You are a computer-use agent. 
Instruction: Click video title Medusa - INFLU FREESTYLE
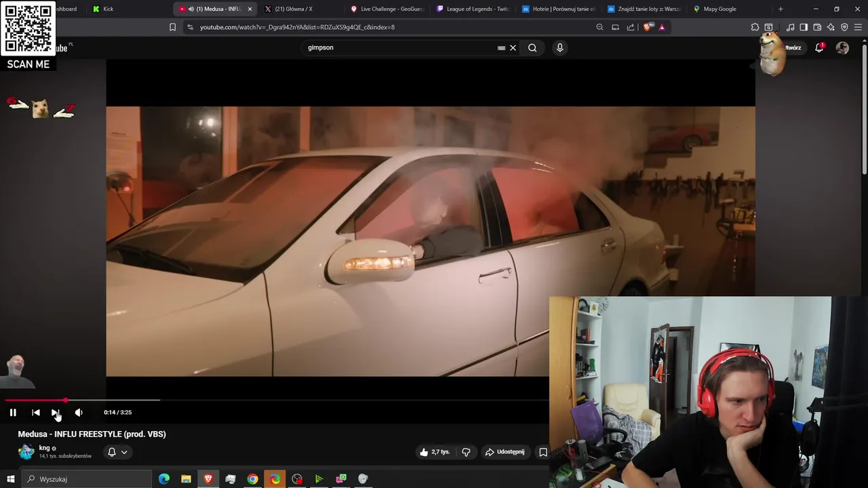click(92, 434)
